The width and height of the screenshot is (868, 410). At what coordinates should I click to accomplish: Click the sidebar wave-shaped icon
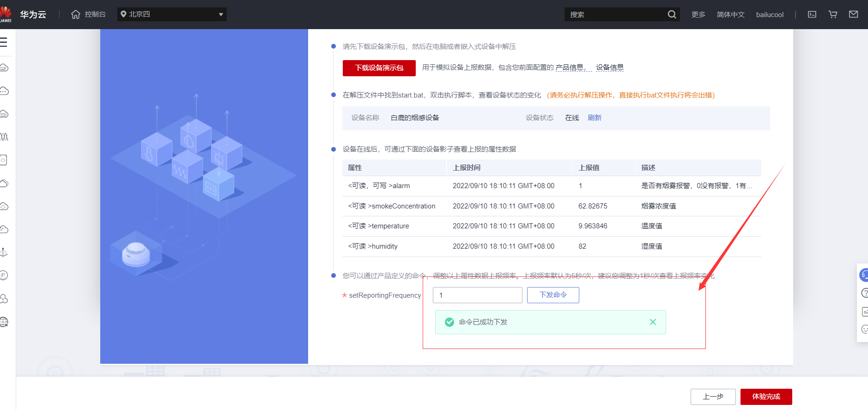[4, 137]
